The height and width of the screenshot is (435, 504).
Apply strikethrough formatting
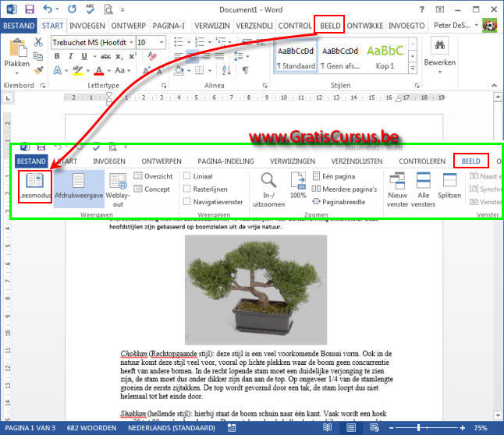(106, 57)
